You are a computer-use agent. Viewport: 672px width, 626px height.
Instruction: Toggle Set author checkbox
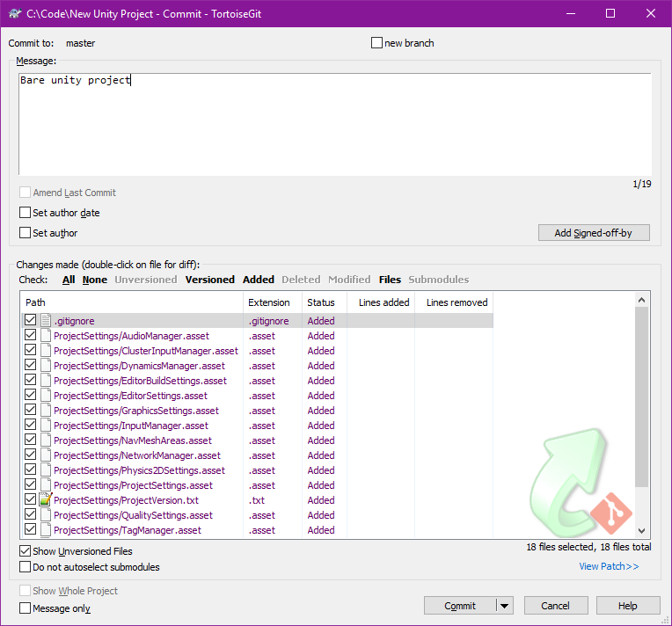coord(26,233)
